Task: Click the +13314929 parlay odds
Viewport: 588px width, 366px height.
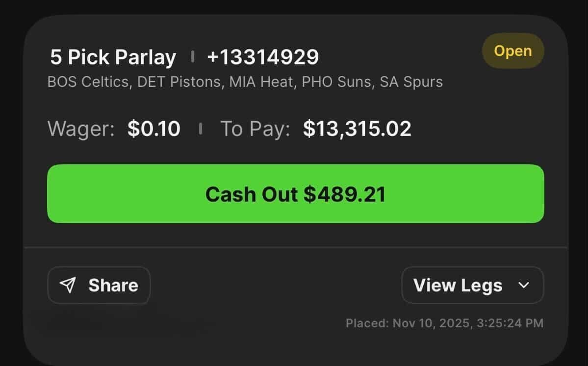Action: click(x=263, y=57)
